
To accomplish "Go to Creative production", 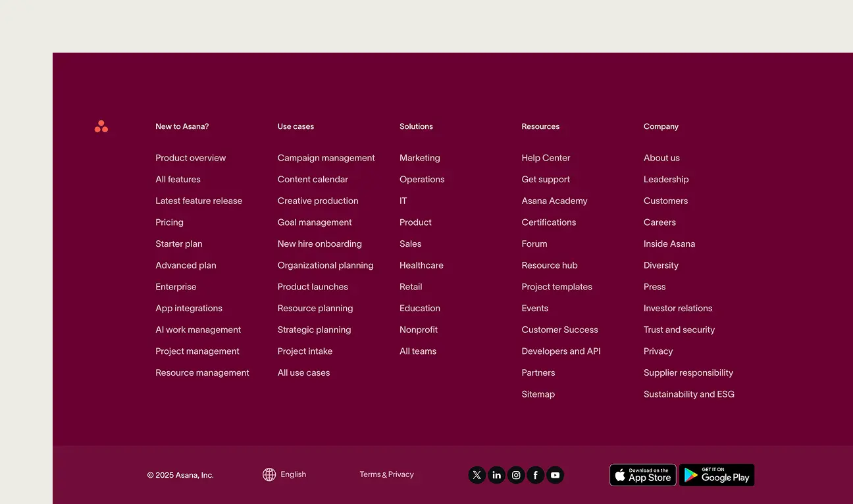I will click(318, 201).
